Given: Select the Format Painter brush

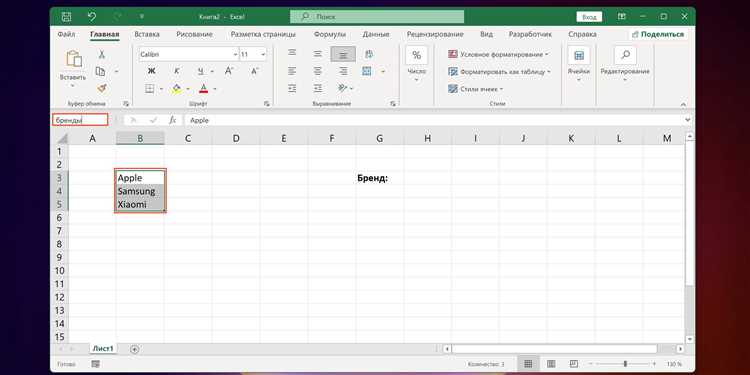Looking at the screenshot, I should [101, 88].
